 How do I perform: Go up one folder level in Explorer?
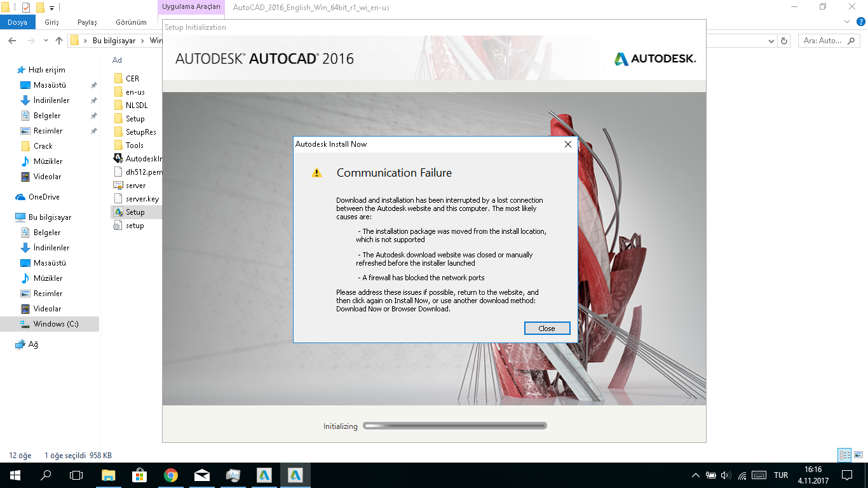59,41
